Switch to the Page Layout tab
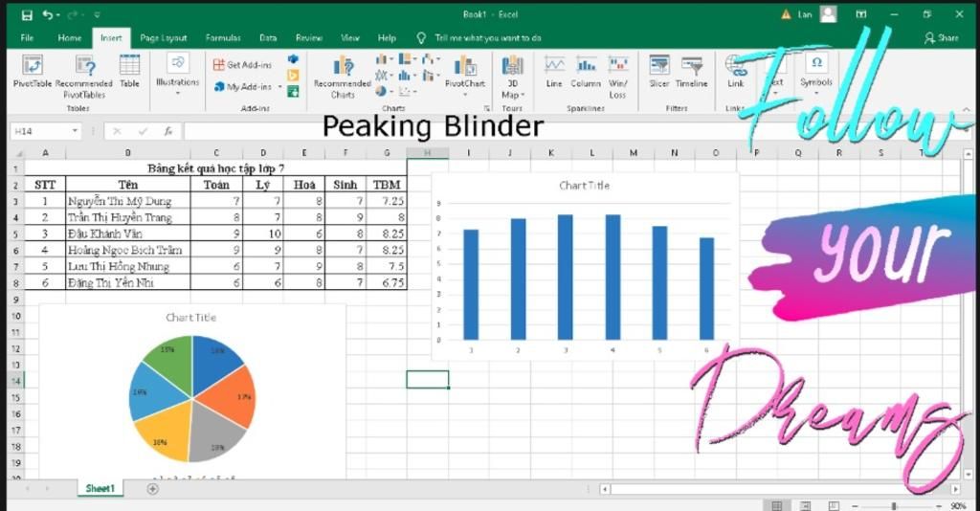This screenshot has width=980, height=511. click(x=163, y=37)
